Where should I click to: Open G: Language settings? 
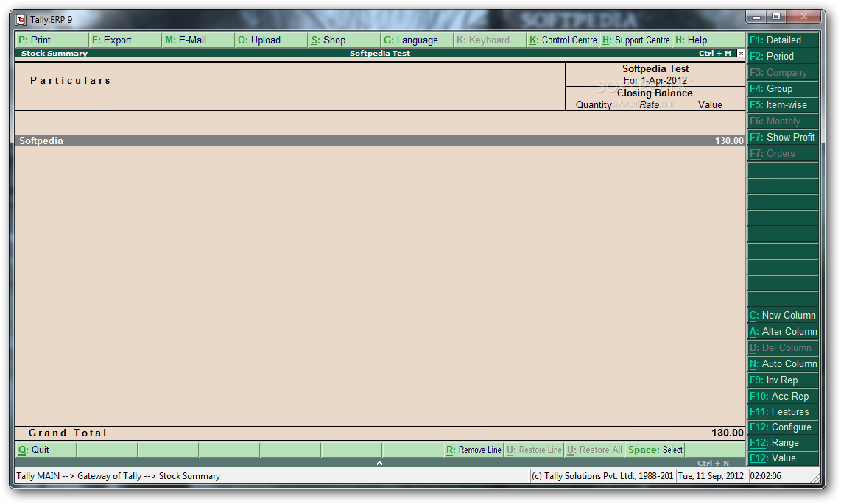tap(417, 40)
